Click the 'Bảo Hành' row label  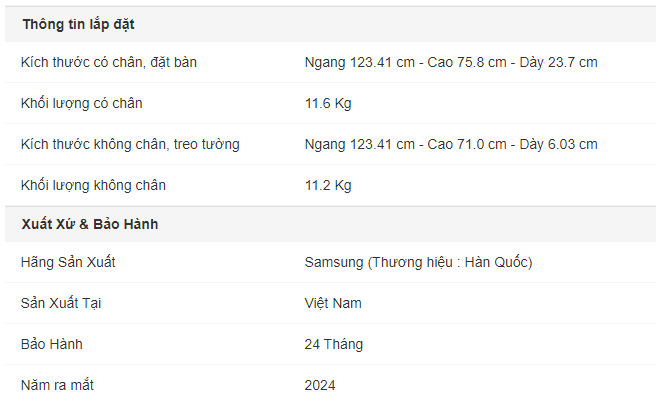point(52,344)
